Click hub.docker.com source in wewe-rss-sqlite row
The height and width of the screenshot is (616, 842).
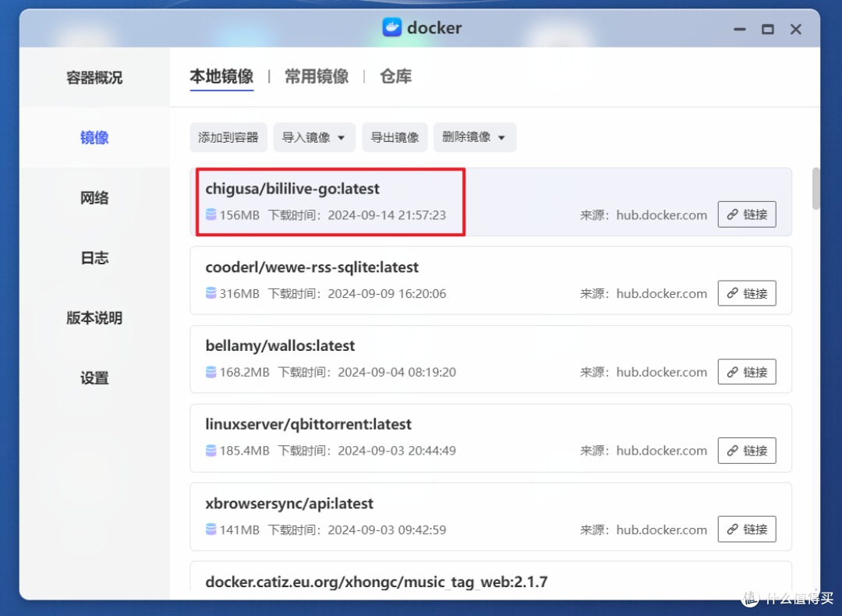[662, 294]
